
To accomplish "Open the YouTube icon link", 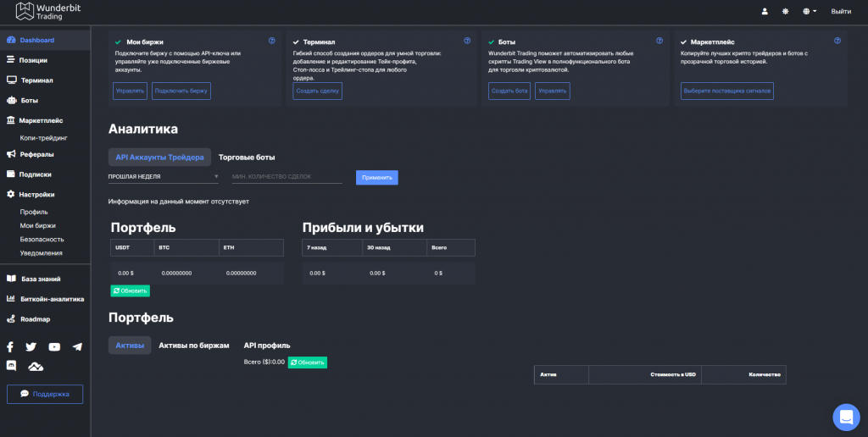I will click(54, 346).
